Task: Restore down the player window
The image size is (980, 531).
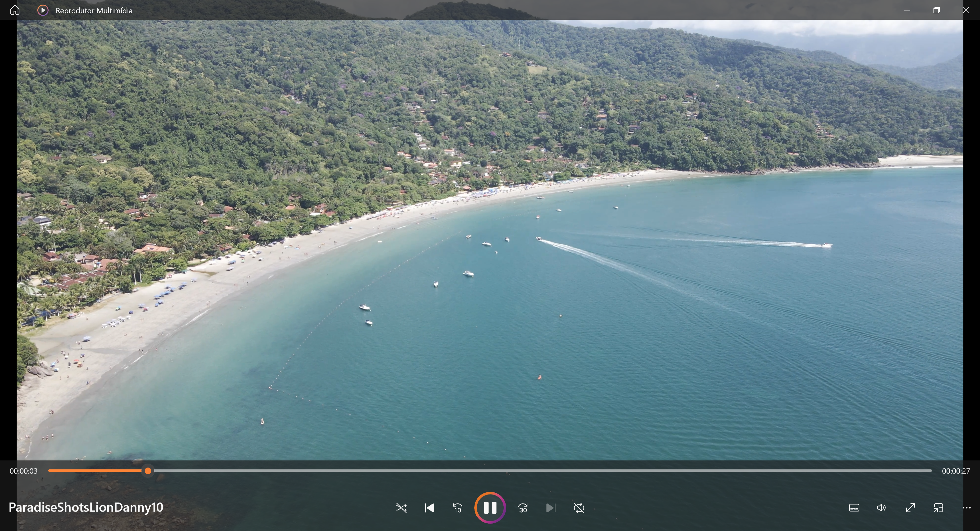Action: pos(936,10)
